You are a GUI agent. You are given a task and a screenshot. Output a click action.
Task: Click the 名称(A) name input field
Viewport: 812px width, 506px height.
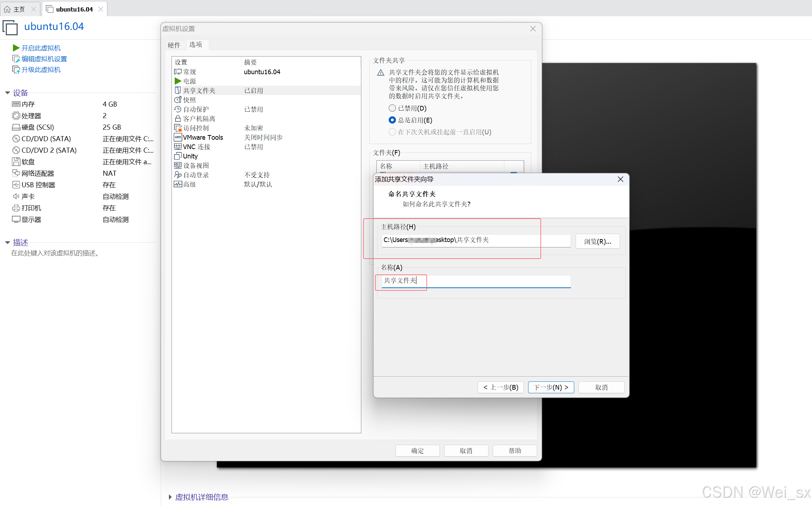476,281
